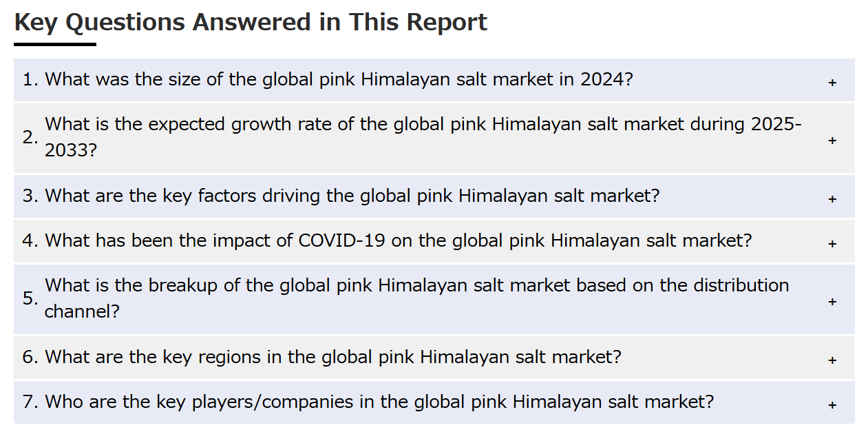
Task: Click the black underline below the heading
Action: [55, 44]
